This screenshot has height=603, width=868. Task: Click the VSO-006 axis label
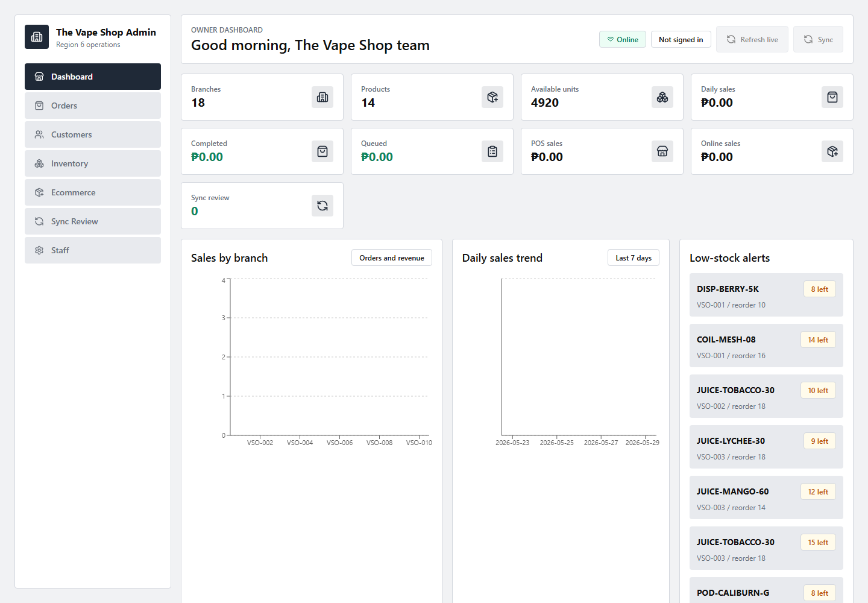point(339,443)
